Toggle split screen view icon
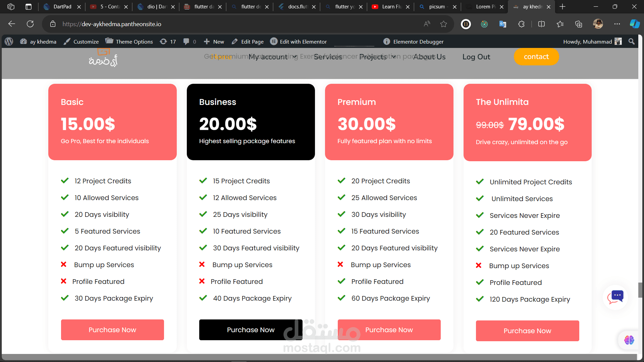Image resolution: width=644 pixels, height=362 pixels. (541, 24)
